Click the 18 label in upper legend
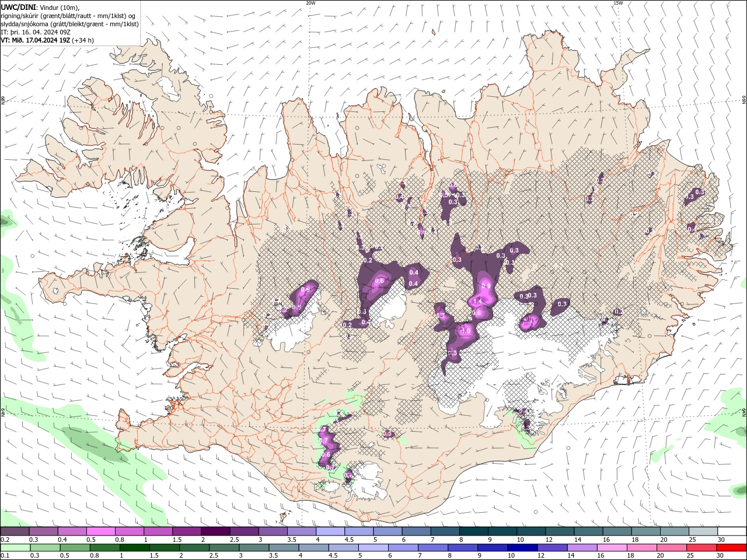The width and height of the screenshot is (747, 560). 636,540
